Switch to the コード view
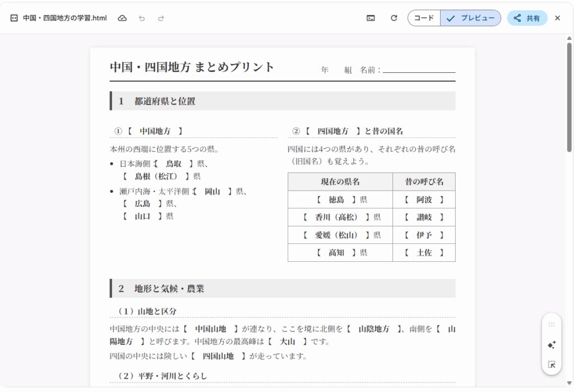Viewport: 574px width, 392px height. (x=424, y=18)
